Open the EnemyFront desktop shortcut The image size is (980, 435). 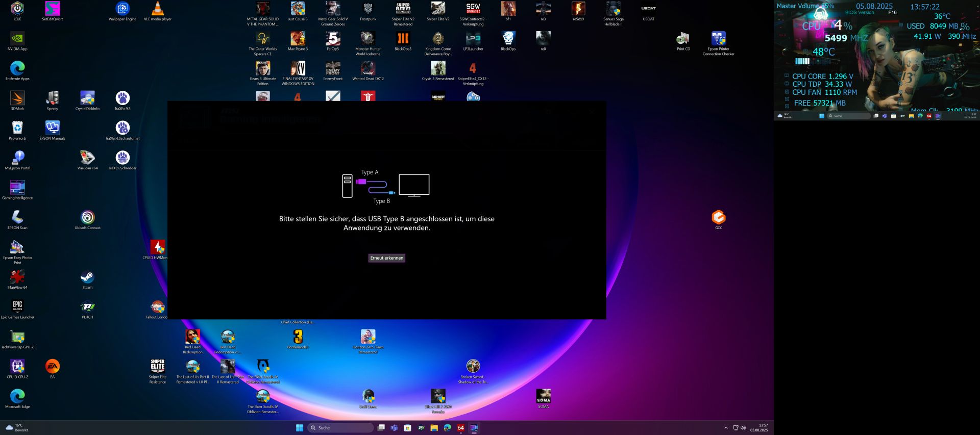click(333, 71)
